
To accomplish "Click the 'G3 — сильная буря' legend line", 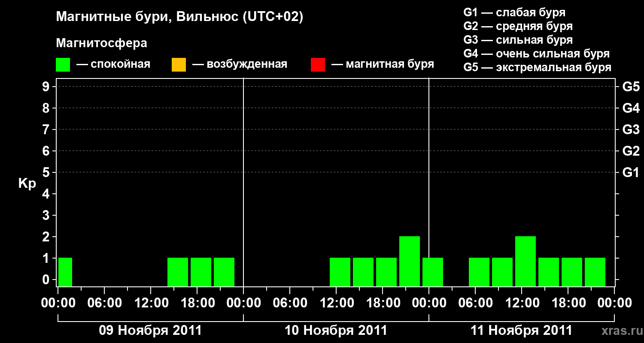I will click(518, 40).
